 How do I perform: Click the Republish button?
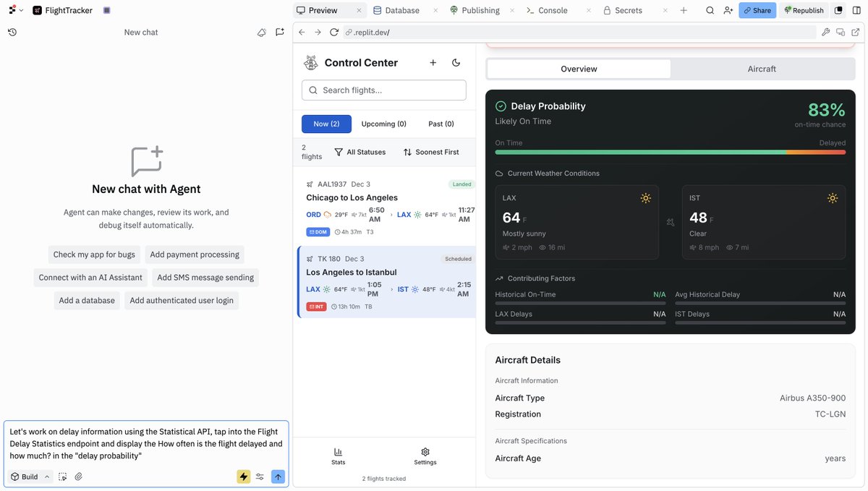click(x=804, y=10)
